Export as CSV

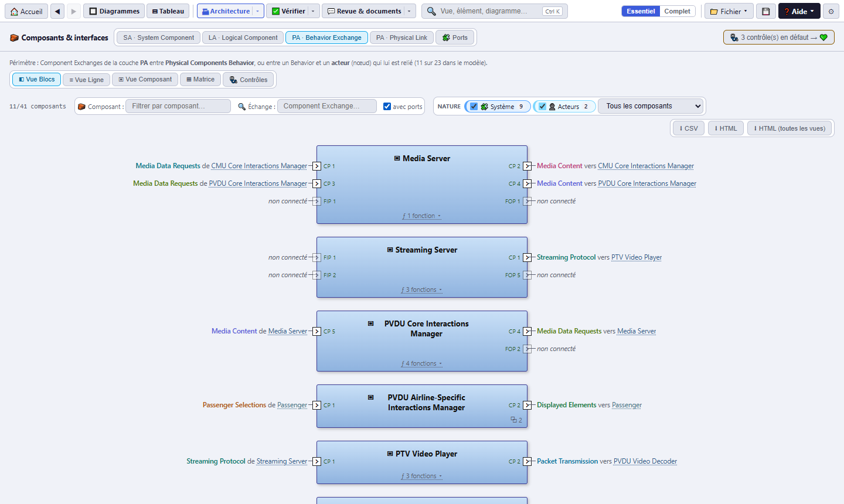point(689,128)
